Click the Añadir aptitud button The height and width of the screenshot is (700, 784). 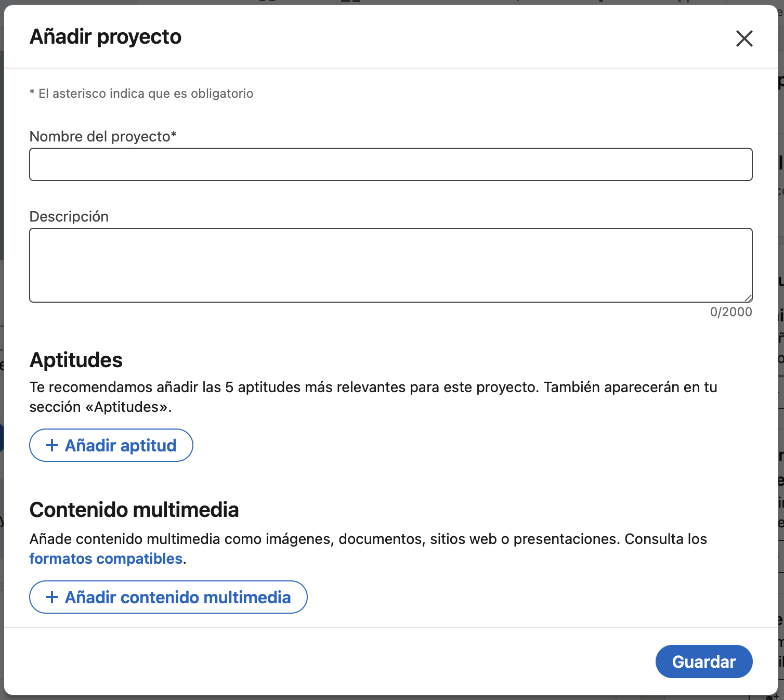pos(111,445)
